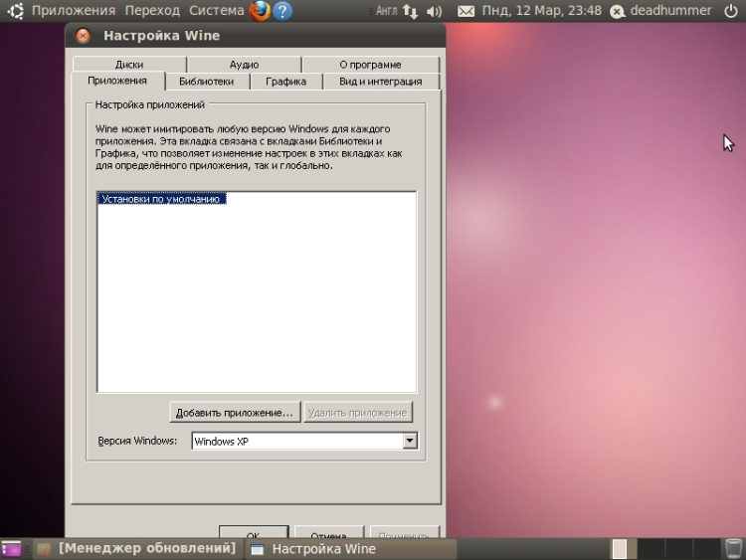Select the first workspace in switcher
The height and width of the screenshot is (560, 746).
tap(620, 549)
